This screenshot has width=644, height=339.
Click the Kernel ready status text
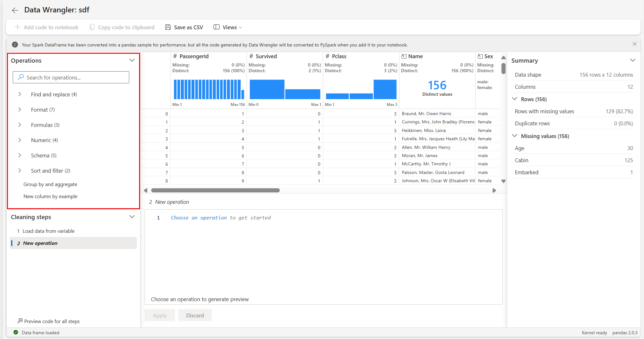[x=594, y=333]
